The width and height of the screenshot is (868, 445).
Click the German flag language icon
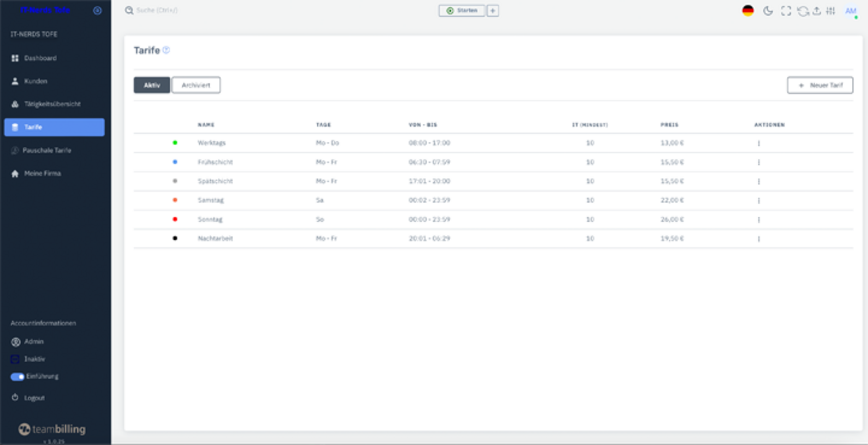click(748, 11)
